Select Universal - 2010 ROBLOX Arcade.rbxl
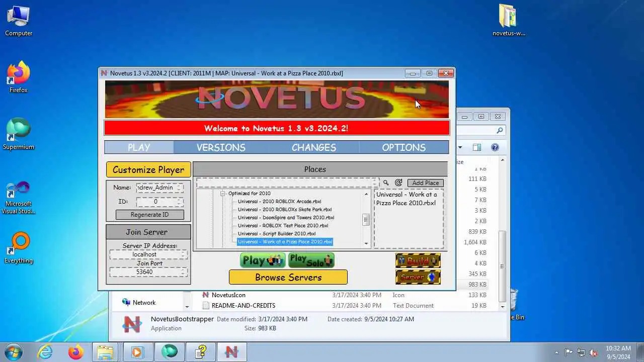 279,202
